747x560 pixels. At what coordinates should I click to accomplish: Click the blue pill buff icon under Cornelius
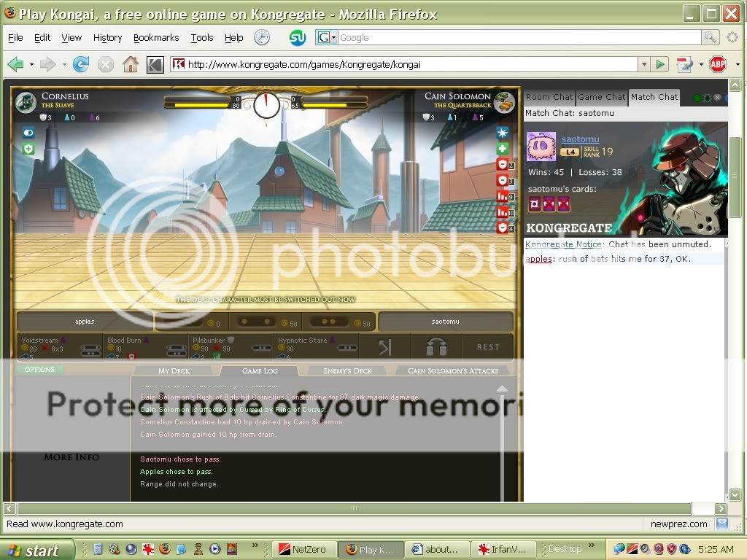(x=28, y=133)
